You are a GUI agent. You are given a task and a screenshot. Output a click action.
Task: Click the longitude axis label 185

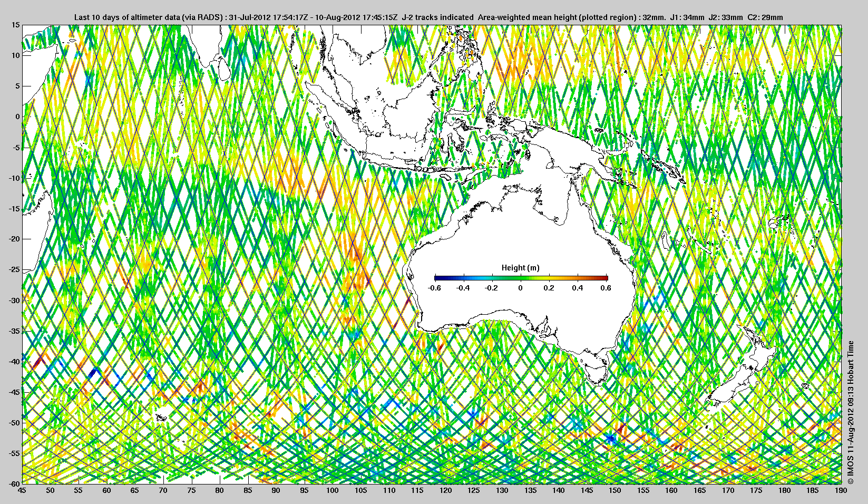(x=812, y=490)
